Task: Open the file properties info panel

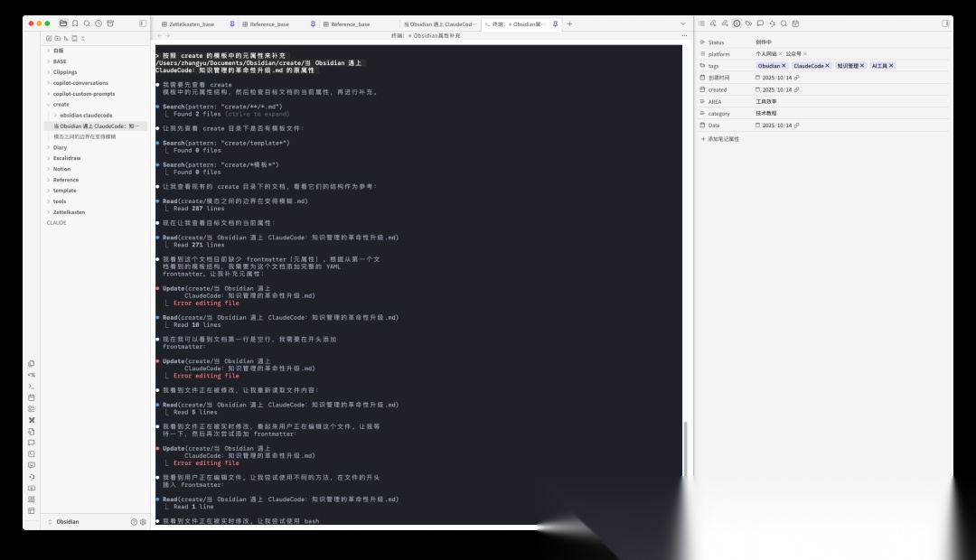Action: 737,23
